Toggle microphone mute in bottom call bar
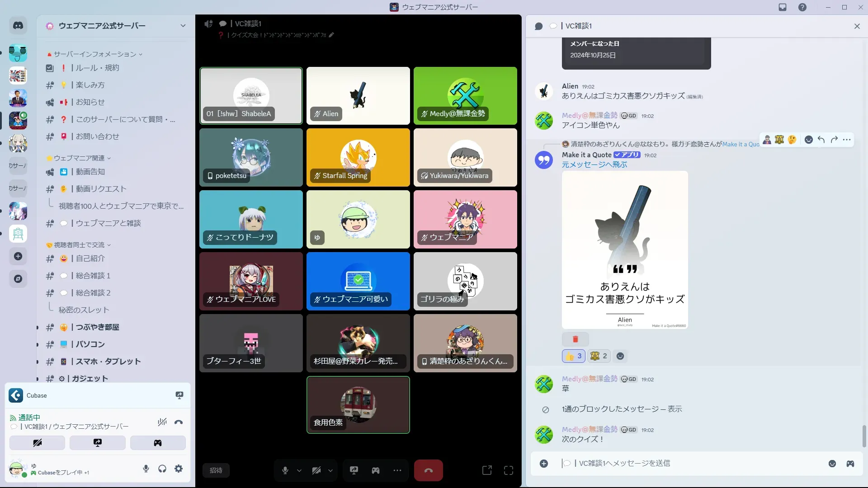868x488 pixels. coord(285,470)
